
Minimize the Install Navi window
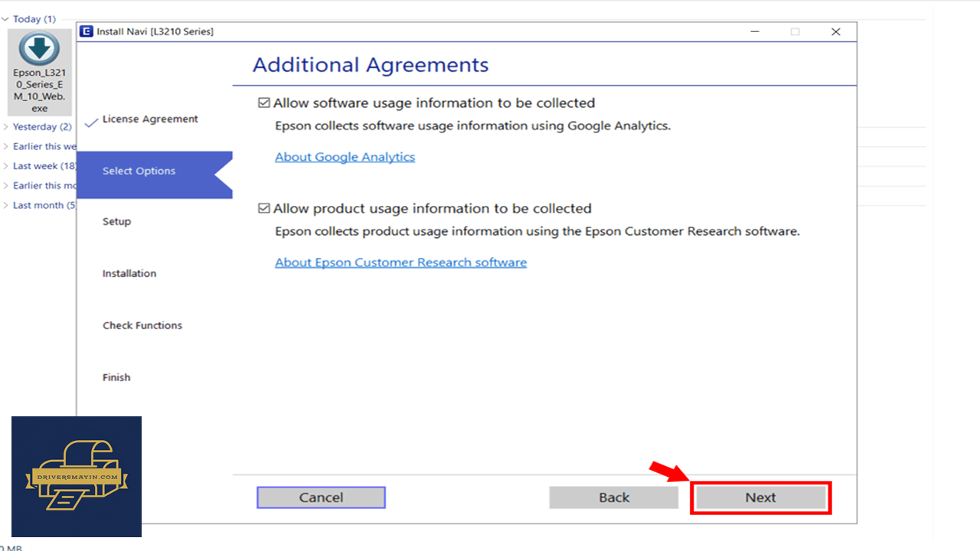click(x=755, y=31)
